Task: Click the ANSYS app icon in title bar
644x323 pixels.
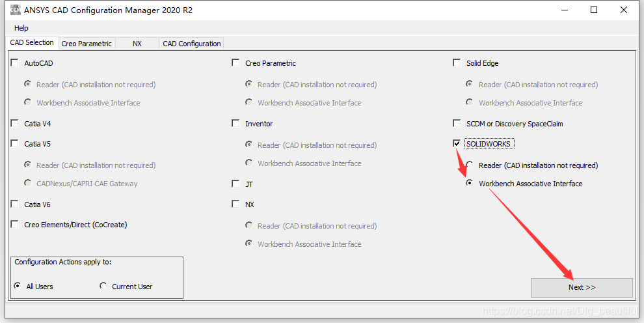Action: (15, 10)
